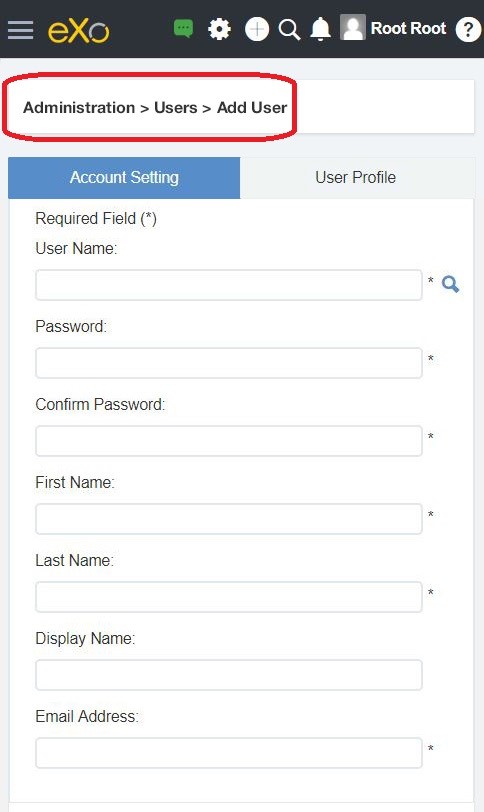Viewport: 484px width, 812px height.
Task: Focus the Last Name text box
Action: (229, 597)
